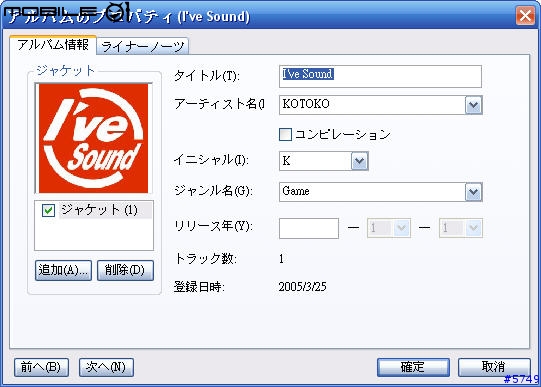Image resolution: width=541 pixels, height=387 pixels.
Task: Expand the イニシャル dropdown arrow
Action: coord(360,161)
